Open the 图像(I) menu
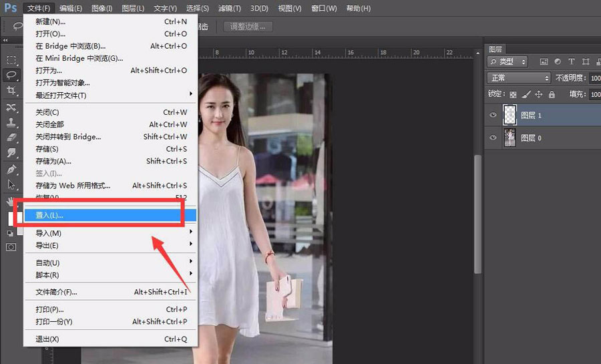The height and width of the screenshot is (364, 601). click(102, 8)
